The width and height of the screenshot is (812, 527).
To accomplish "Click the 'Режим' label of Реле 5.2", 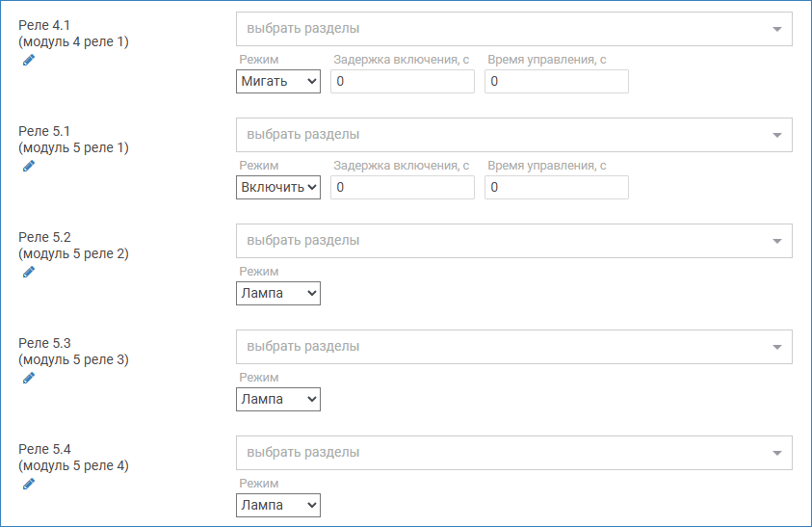I will pyautogui.click(x=259, y=272).
